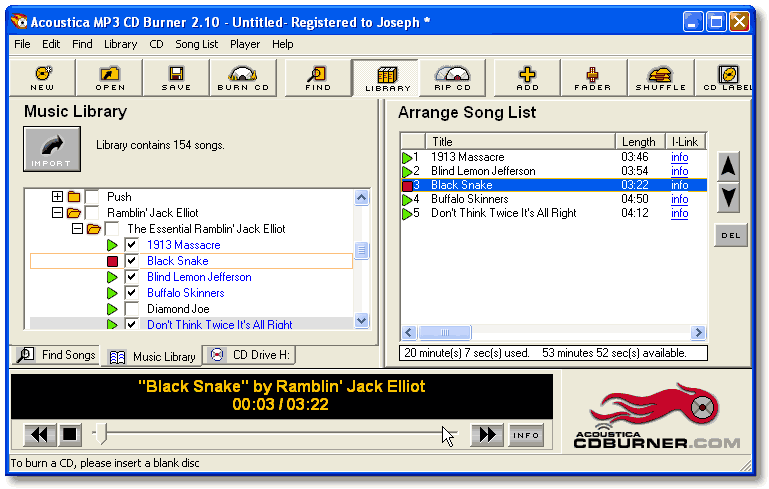Collapse The Essential Ramblin' Jack Elliot node
The image size is (769, 489).
pos(77,229)
